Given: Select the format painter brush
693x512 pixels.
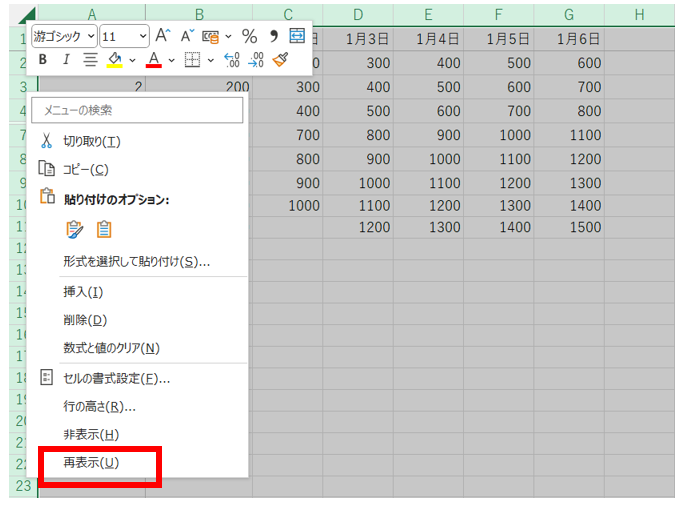Looking at the screenshot, I should click(281, 60).
